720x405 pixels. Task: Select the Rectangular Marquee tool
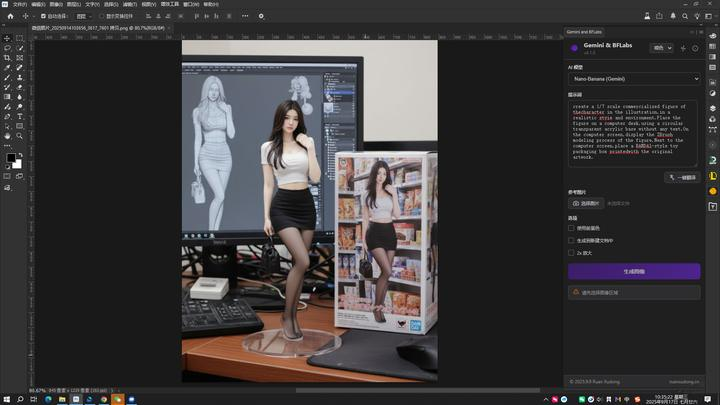point(20,38)
